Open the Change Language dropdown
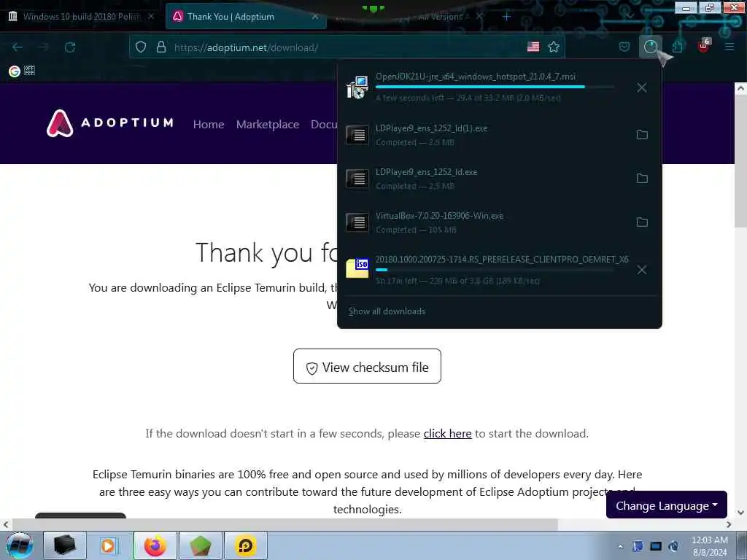 (x=667, y=505)
